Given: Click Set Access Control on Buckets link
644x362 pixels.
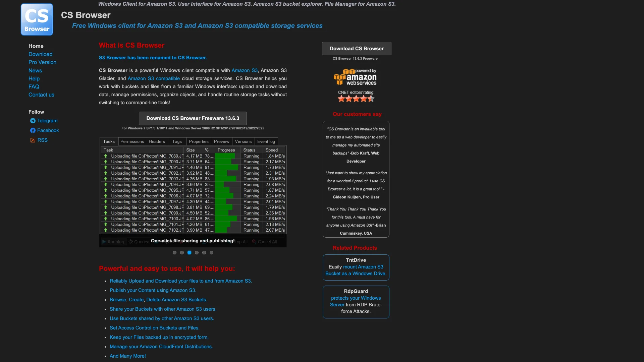Looking at the screenshot, I should click(x=155, y=328).
